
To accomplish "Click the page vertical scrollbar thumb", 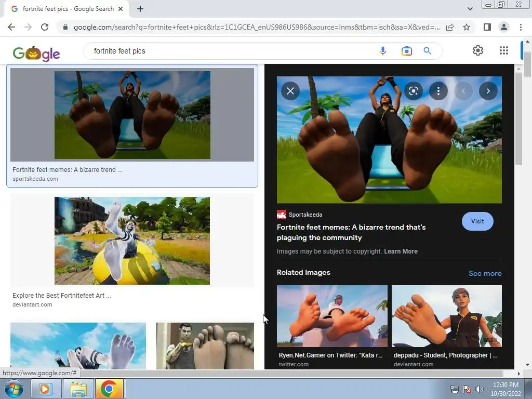I will [x=528, y=64].
